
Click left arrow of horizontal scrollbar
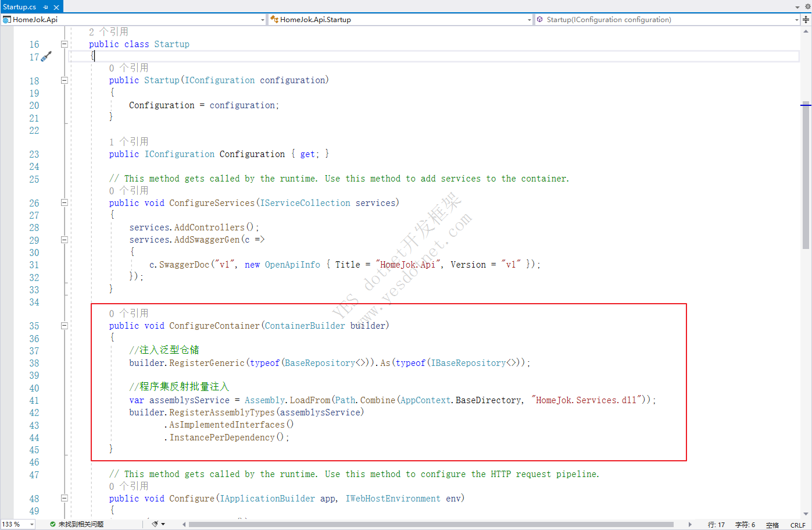point(184,524)
